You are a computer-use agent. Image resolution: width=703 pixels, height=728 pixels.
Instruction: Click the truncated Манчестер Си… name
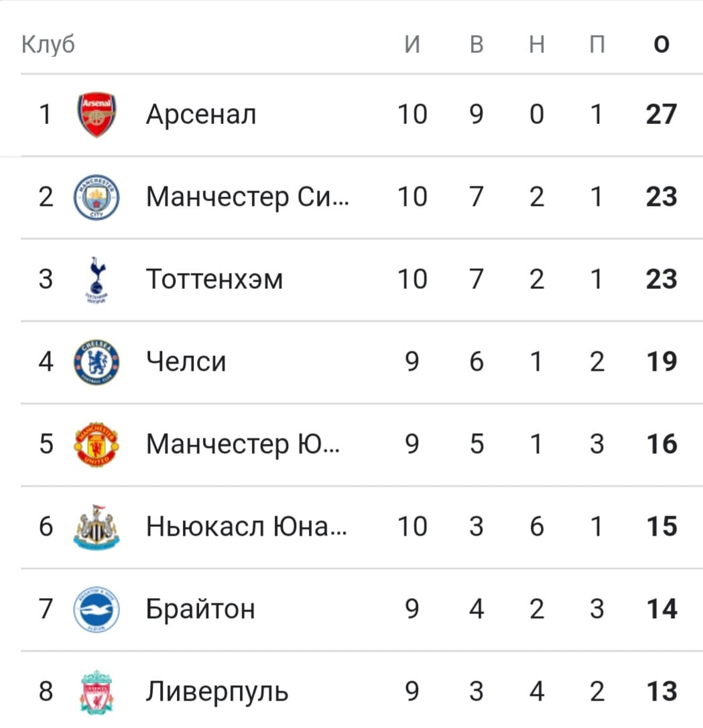(247, 197)
